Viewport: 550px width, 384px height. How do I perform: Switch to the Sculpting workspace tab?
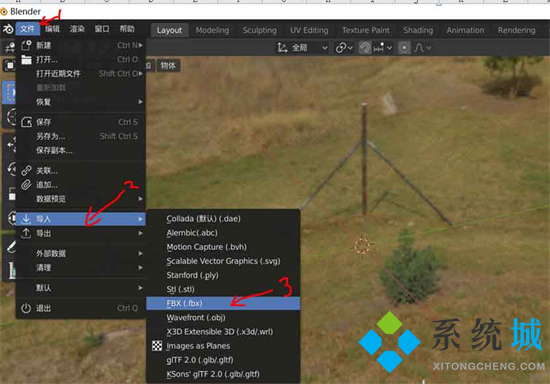click(260, 30)
